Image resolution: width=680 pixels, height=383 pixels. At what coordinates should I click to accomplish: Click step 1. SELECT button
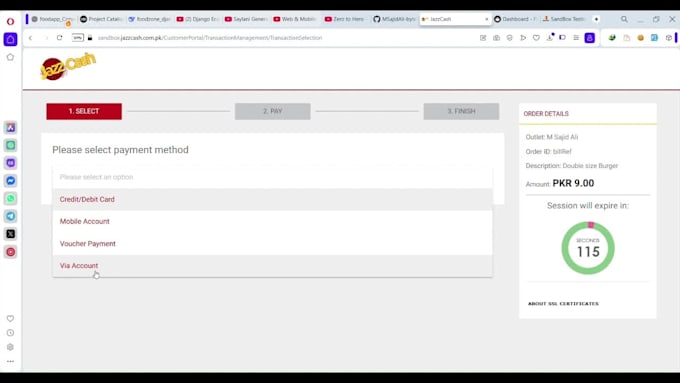(x=84, y=111)
